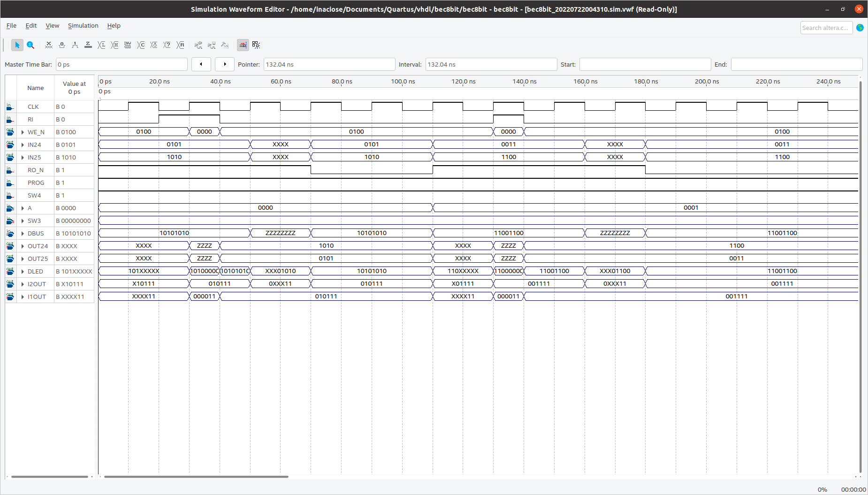Apply Forcing High (1) tool

coord(75,45)
